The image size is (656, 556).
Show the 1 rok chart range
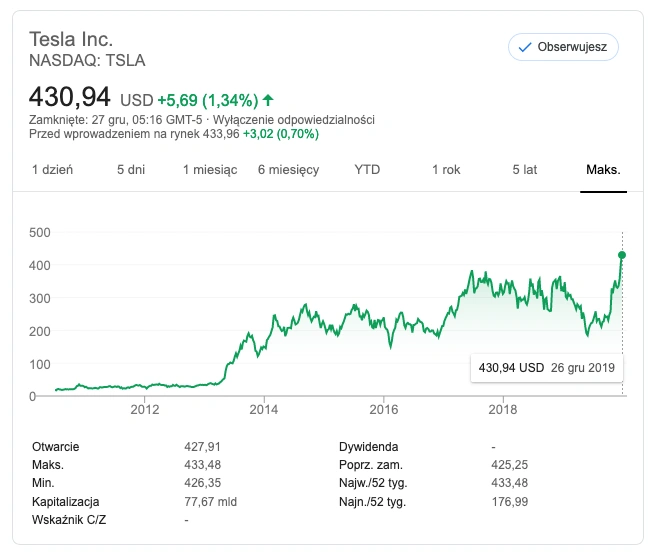click(x=446, y=169)
